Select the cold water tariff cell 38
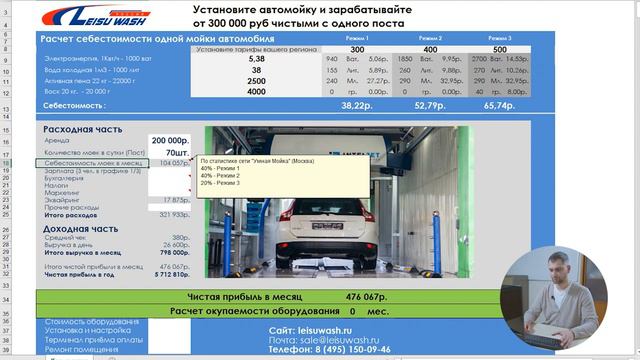Image resolution: width=640 pixels, height=360 pixels. [x=256, y=70]
